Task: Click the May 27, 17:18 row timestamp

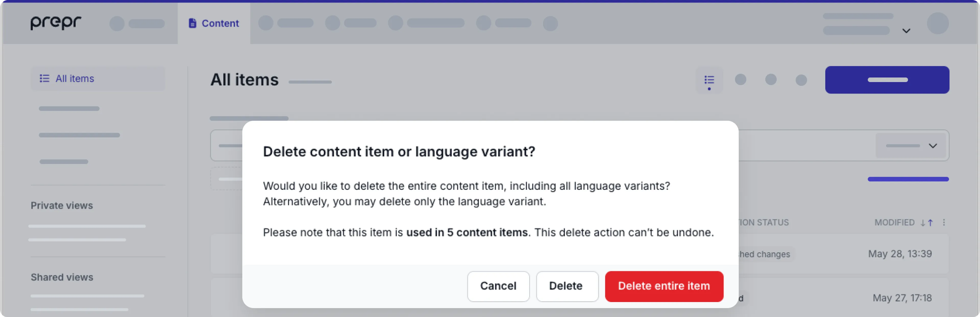Action: pos(902,298)
